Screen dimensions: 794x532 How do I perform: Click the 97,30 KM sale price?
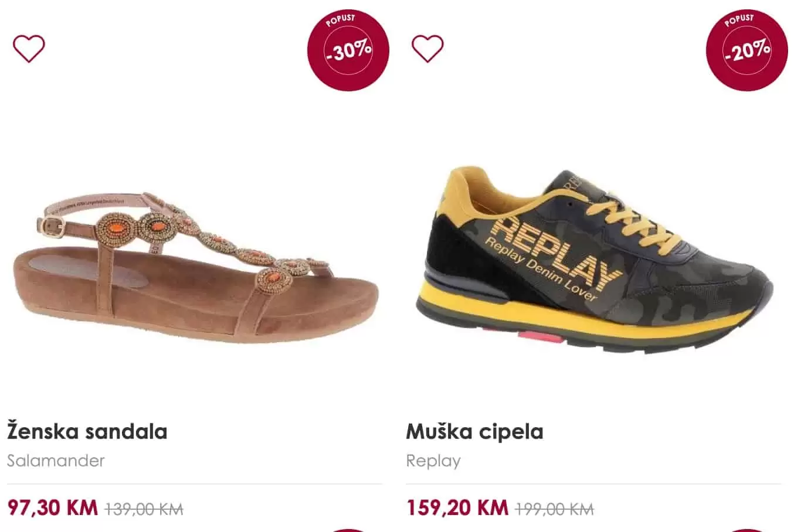tap(53, 507)
